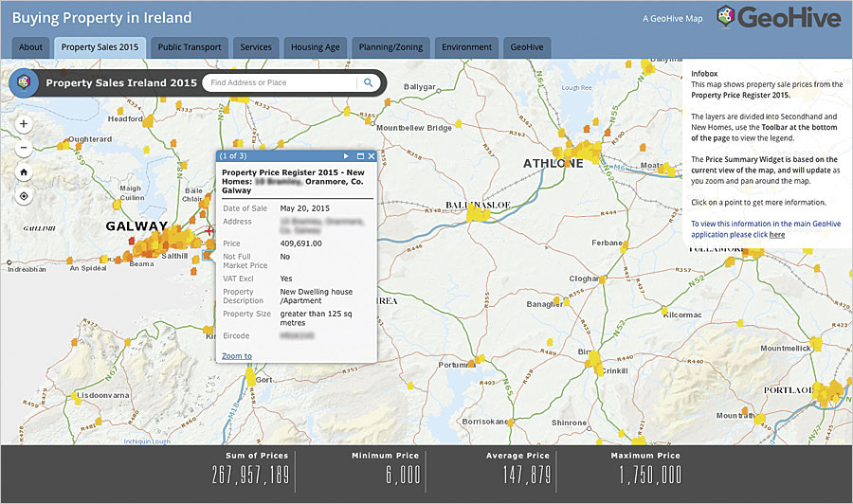Click the Property Sales Ireland round logo icon

(x=24, y=82)
